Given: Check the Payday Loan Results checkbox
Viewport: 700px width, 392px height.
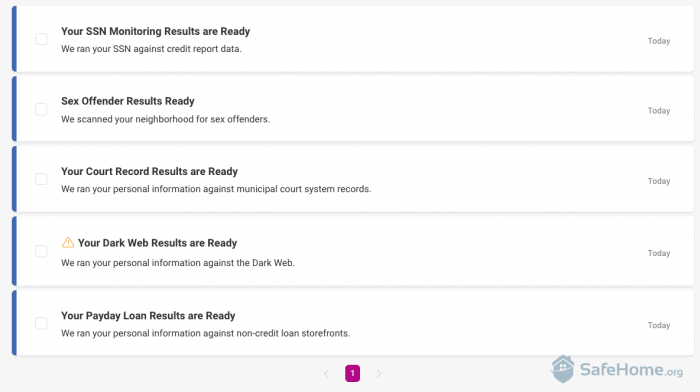Looking at the screenshot, I should pos(41,323).
